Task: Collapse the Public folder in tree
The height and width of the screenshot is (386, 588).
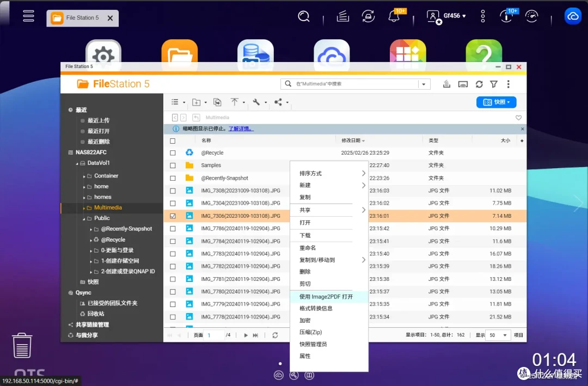Action: [x=84, y=219]
